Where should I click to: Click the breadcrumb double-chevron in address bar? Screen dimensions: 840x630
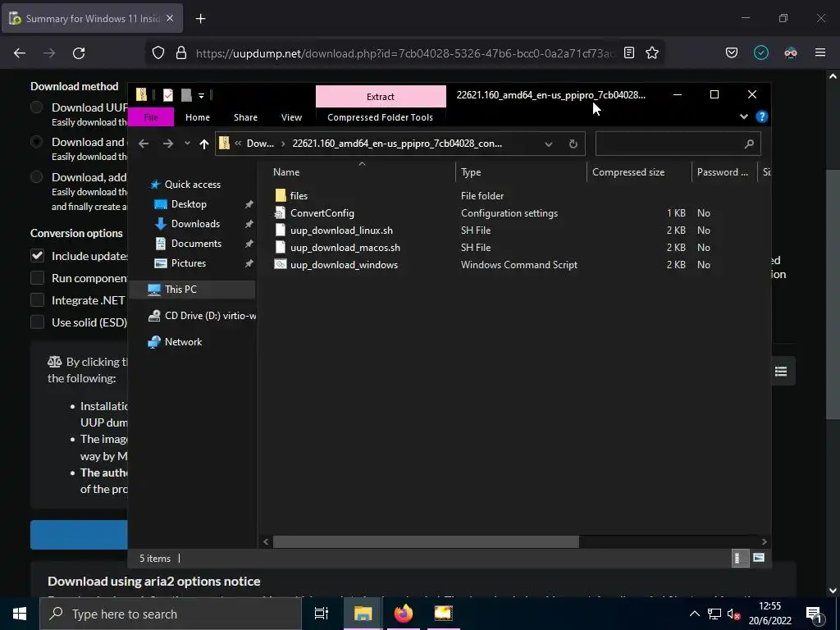coord(238,144)
